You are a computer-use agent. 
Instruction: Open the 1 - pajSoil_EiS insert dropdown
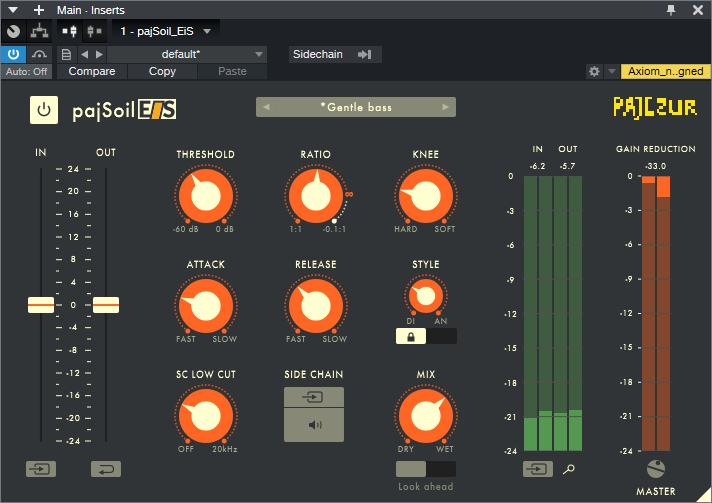[x=166, y=31]
